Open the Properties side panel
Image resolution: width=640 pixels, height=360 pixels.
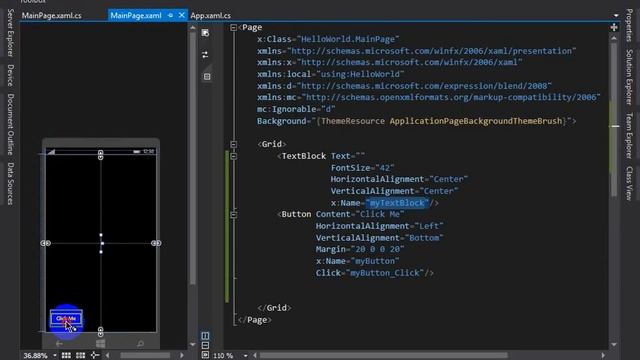pyautogui.click(x=629, y=25)
